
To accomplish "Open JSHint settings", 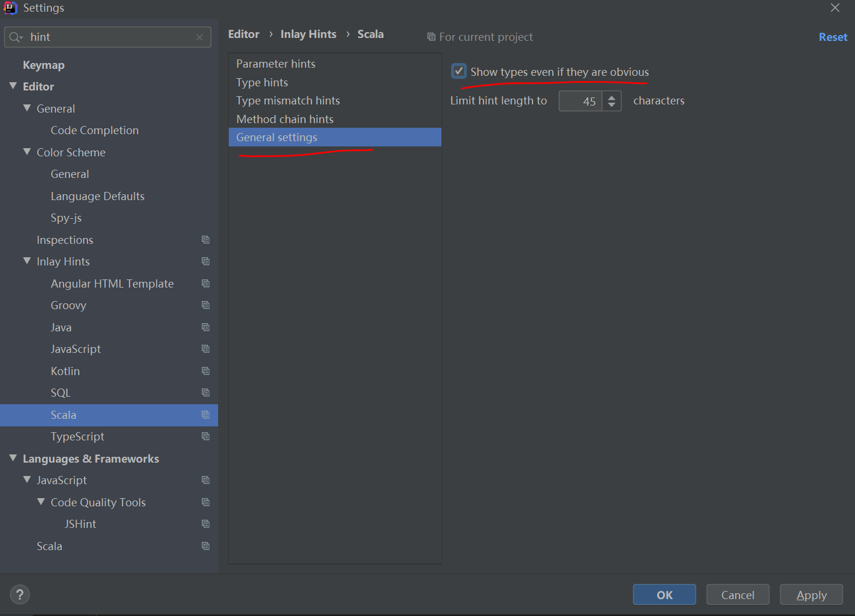I will pos(80,524).
